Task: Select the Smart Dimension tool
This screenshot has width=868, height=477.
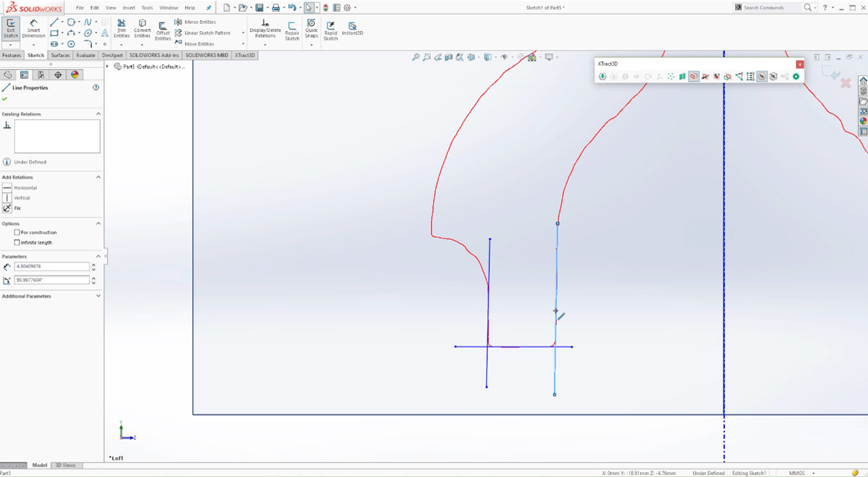Action: [33, 28]
